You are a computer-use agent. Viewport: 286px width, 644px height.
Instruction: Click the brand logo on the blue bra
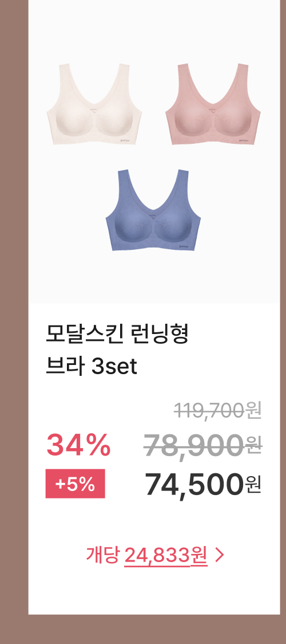184,247
